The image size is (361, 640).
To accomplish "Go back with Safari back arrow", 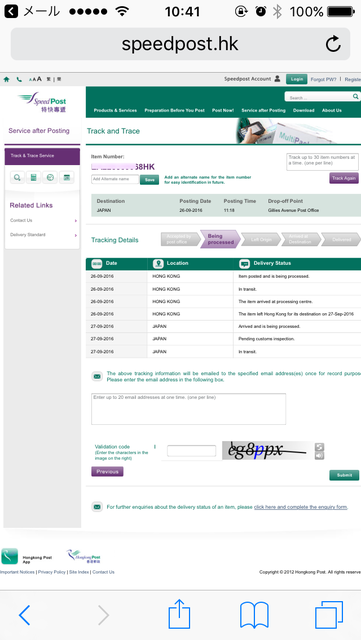I will tap(25, 615).
